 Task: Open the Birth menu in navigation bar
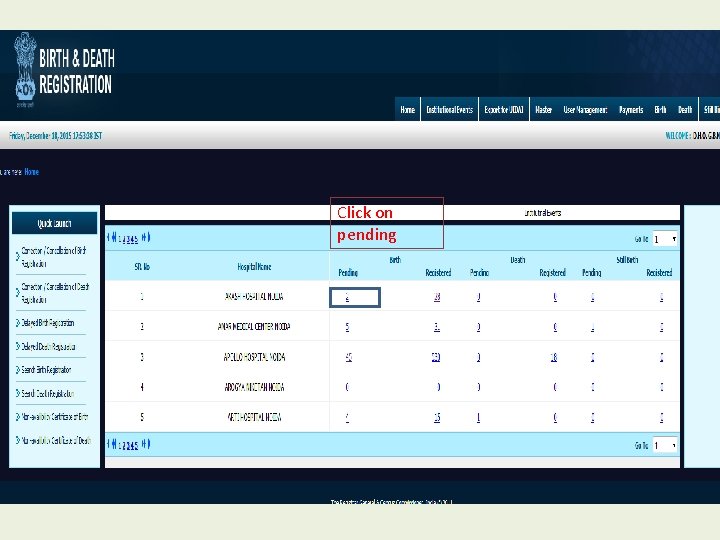tap(660, 109)
